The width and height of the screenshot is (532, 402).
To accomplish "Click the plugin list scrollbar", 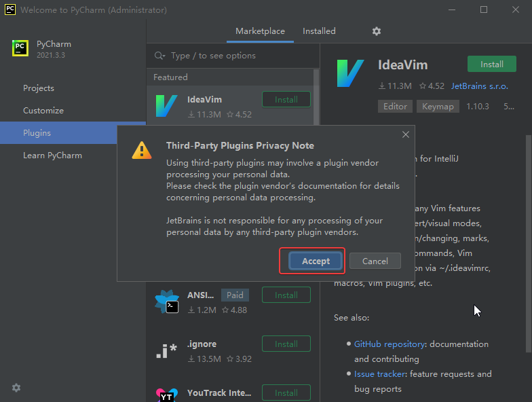I will point(316,96).
